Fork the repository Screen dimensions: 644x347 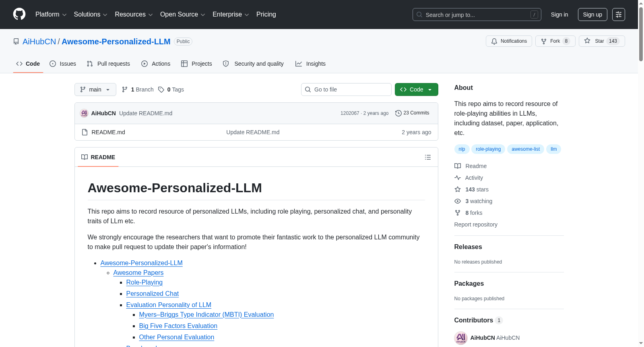coord(555,41)
